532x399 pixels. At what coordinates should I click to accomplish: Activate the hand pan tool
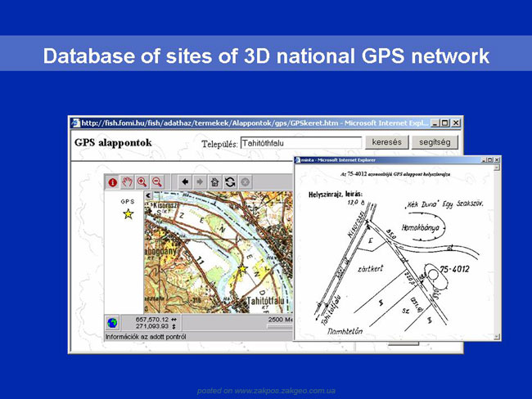[x=128, y=182]
